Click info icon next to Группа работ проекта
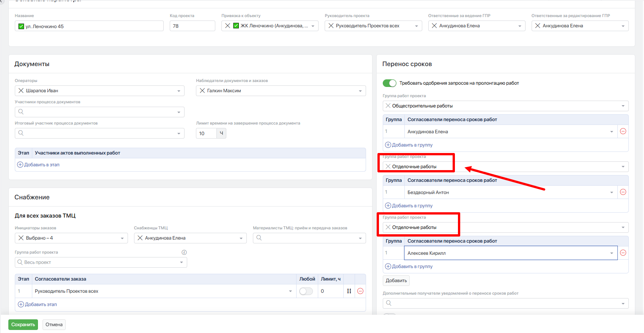The height and width of the screenshot is (333, 644). 184,253
